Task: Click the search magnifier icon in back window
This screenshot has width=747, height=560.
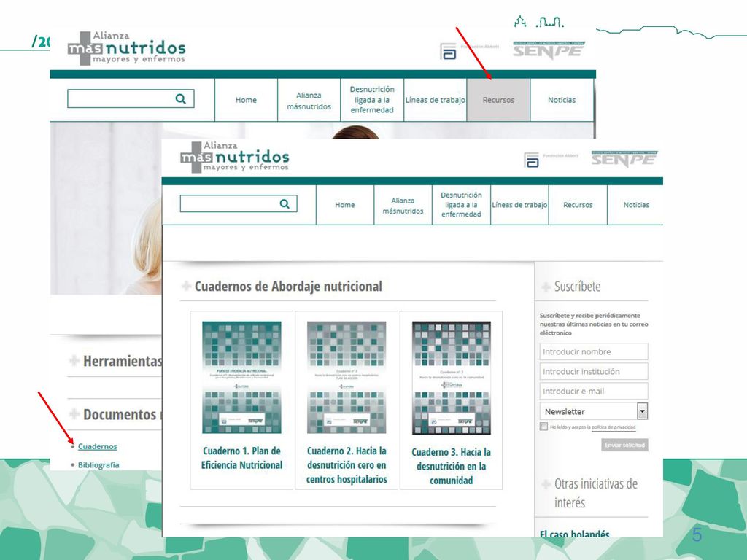Action: [181, 98]
